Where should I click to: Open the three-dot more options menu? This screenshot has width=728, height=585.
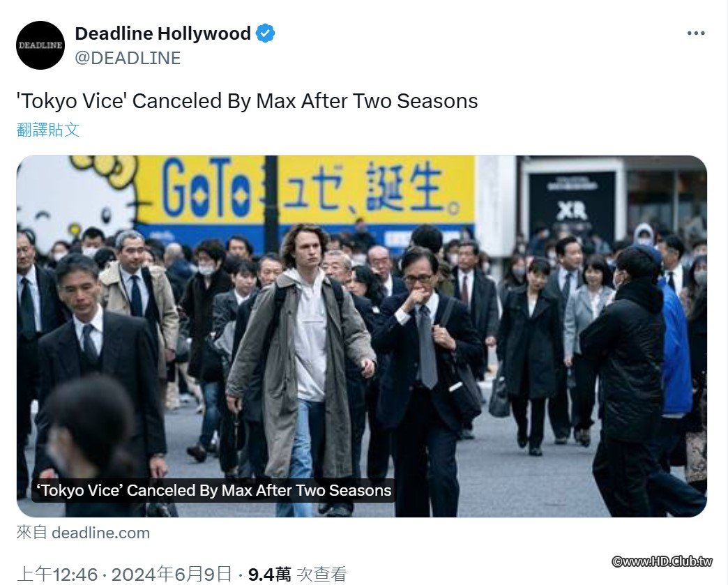click(696, 33)
